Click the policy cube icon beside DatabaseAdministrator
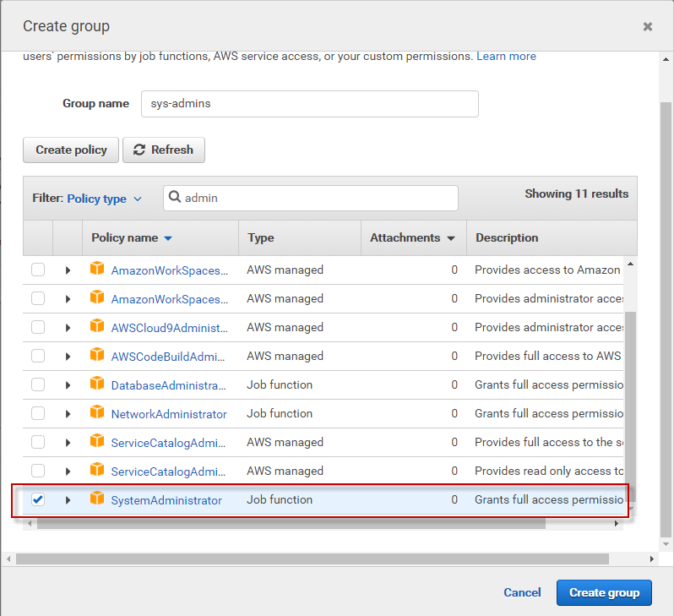 coord(97,385)
